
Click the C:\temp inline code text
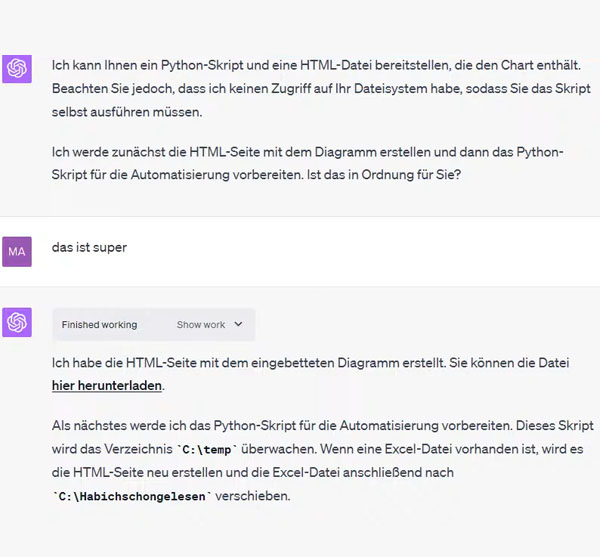[x=207, y=450]
